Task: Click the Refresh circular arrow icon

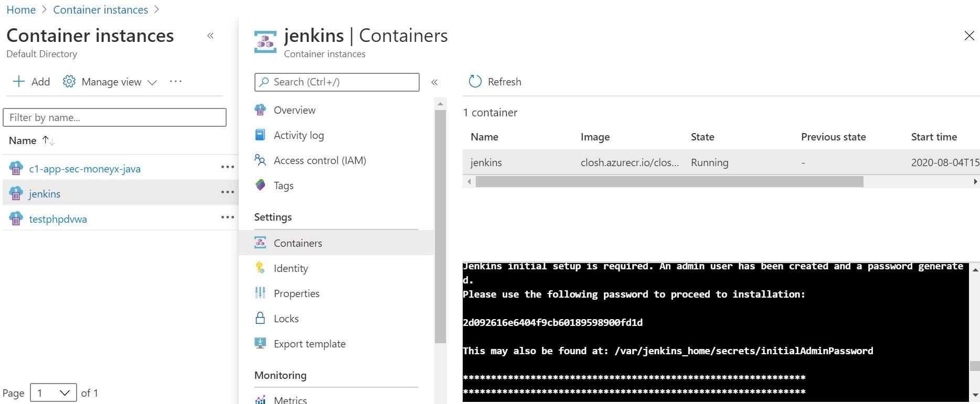Action: tap(475, 81)
